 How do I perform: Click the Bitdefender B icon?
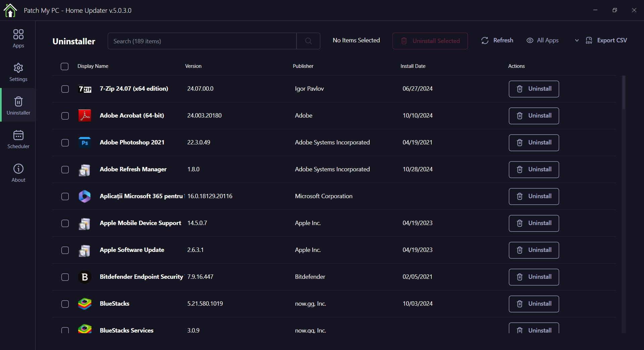tap(85, 277)
